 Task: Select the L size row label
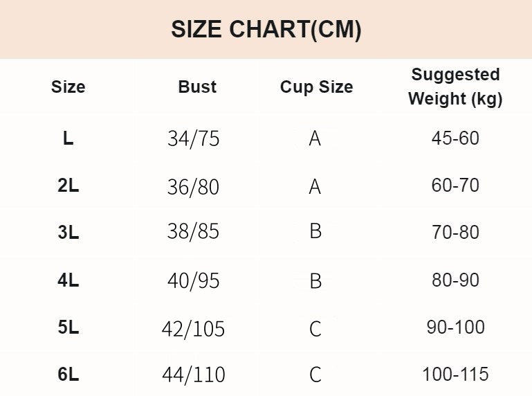pos(68,138)
